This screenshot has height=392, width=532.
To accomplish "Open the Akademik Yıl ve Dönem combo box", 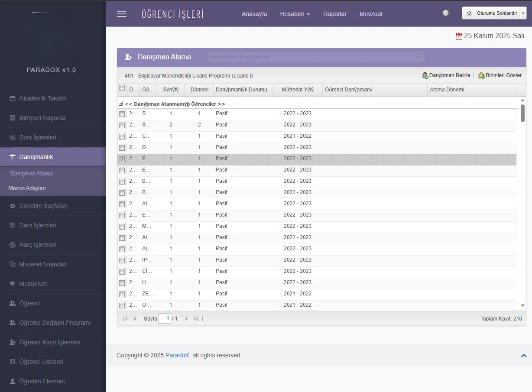I will point(316,57).
